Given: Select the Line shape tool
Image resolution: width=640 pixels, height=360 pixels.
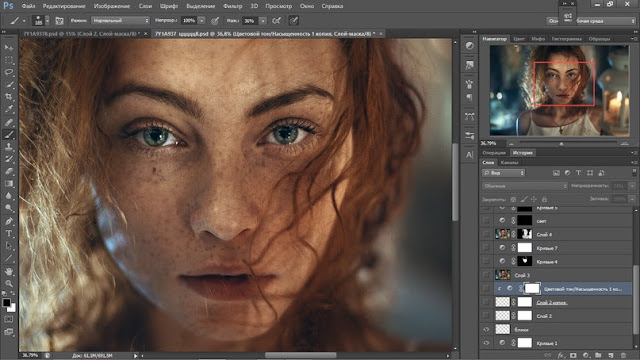Looking at the screenshot, I should tap(9, 258).
